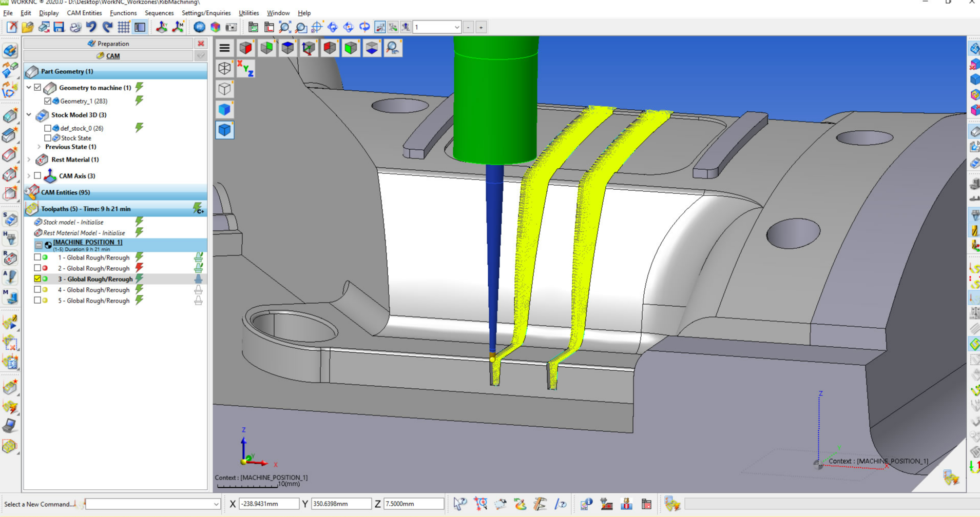Click the plus button beside number field
This screenshot has height=517, width=980.
tap(481, 27)
